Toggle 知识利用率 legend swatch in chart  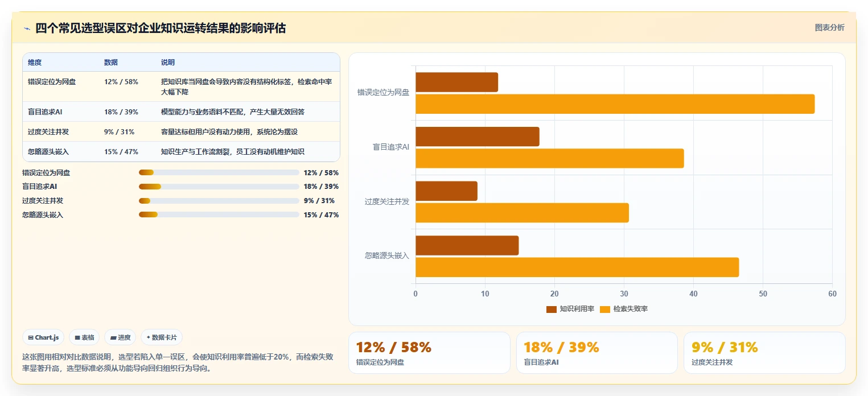click(552, 309)
